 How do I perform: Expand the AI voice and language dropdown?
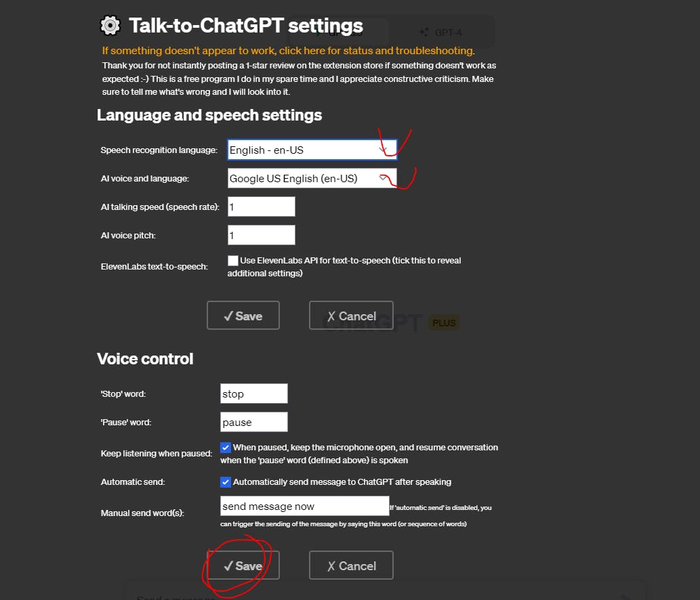point(312,178)
